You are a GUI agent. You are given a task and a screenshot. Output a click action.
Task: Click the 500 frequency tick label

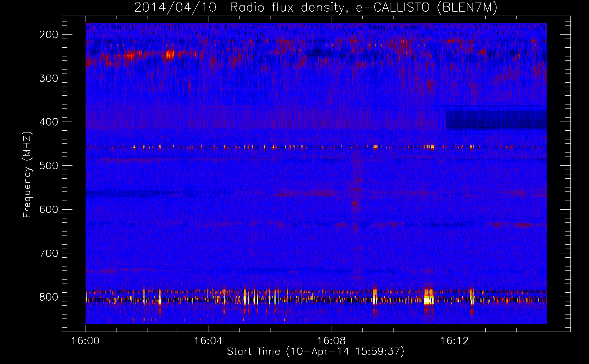(48, 166)
